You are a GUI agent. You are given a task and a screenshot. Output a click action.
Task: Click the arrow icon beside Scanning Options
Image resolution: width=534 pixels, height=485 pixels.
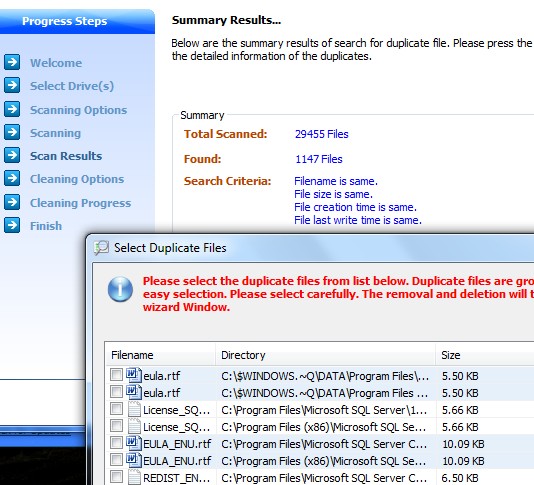tap(12, 109)
